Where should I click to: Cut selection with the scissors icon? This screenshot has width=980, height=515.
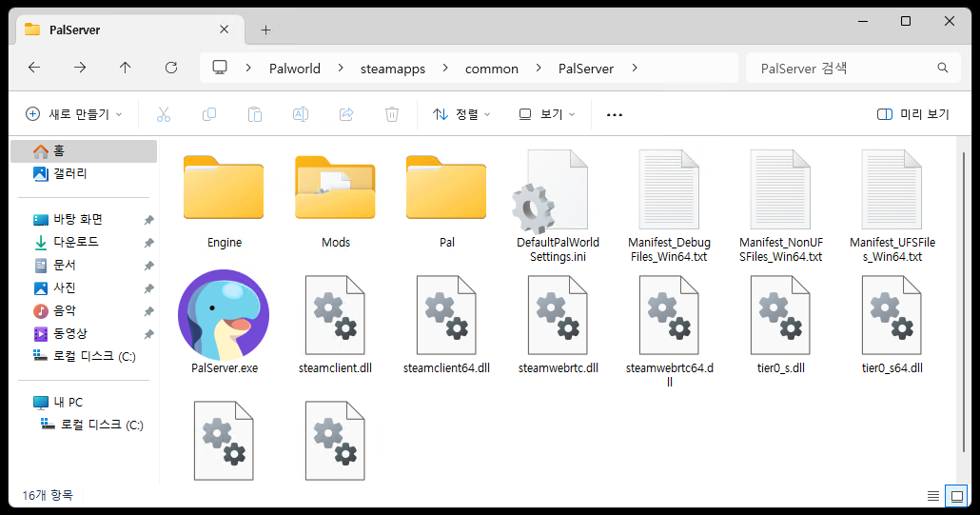point(163,114)
